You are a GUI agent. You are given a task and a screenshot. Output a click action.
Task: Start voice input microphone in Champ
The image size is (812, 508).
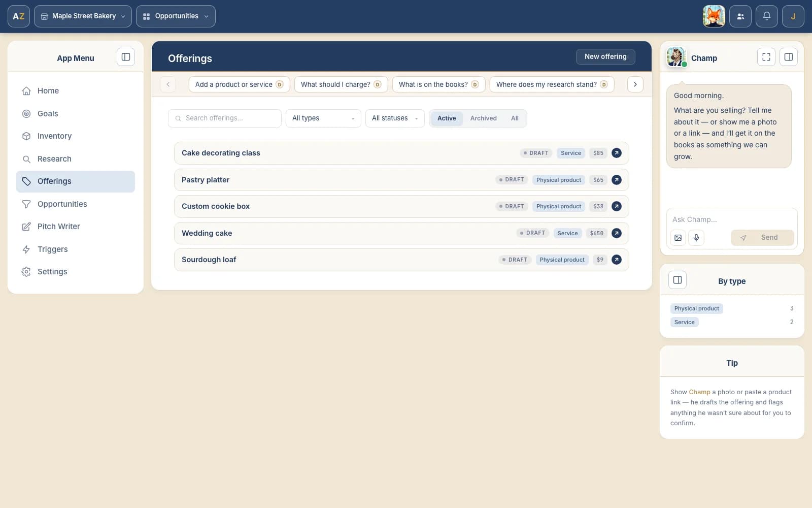pyautogui.click(x=696, y=238)
